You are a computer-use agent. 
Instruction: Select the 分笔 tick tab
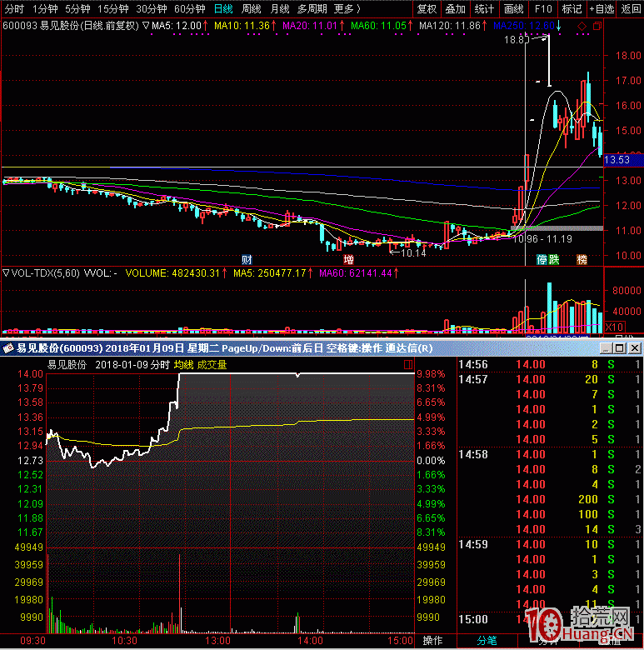[487, 641]
